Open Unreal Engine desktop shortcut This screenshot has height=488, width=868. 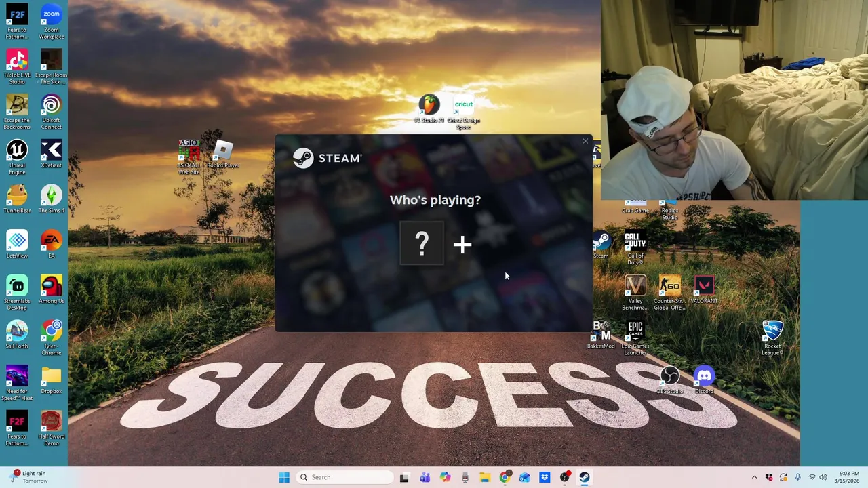17,157
